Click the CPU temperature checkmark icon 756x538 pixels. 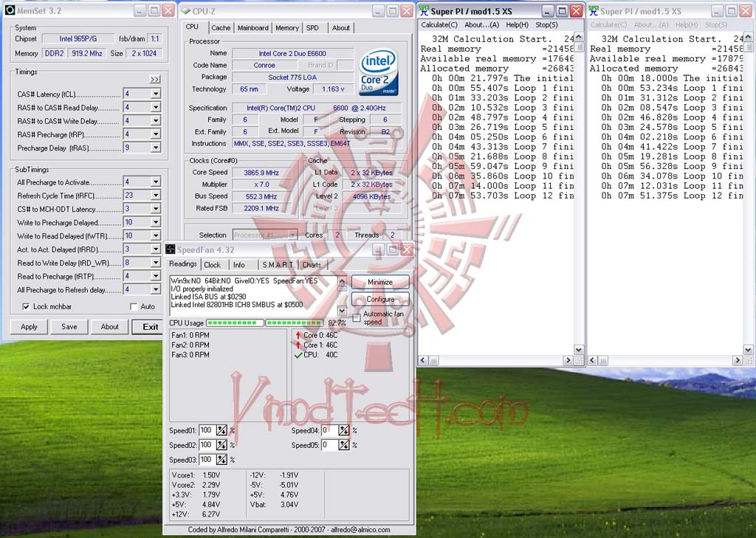298,355
